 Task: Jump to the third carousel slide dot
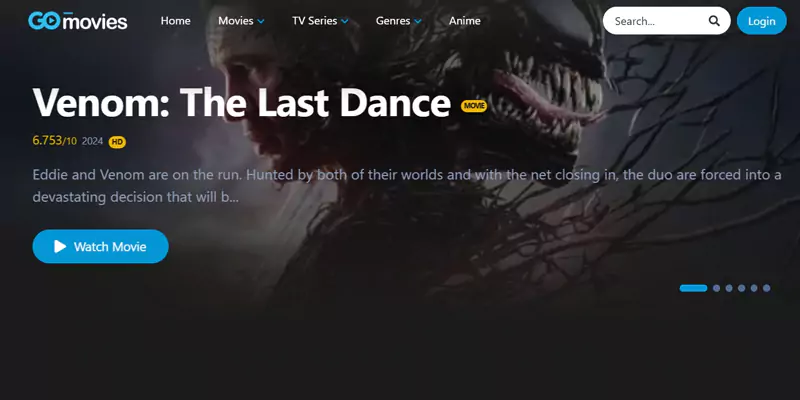(x=729, y=288)
